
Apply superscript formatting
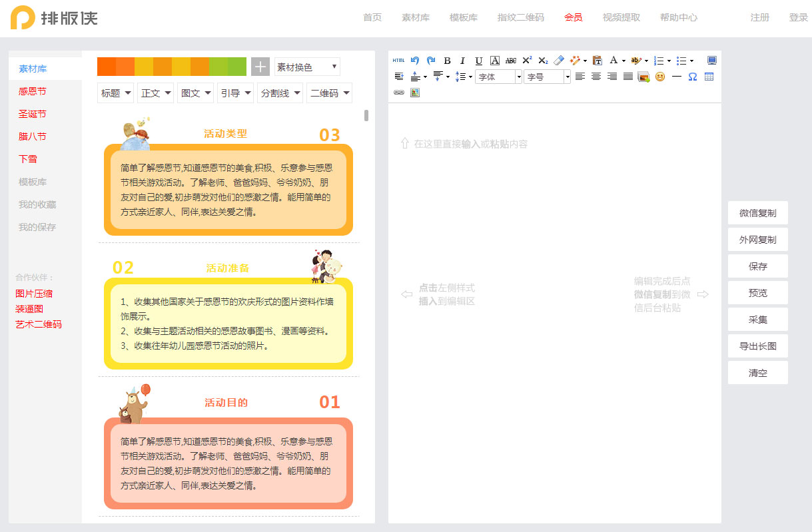[x=527, y=60]
